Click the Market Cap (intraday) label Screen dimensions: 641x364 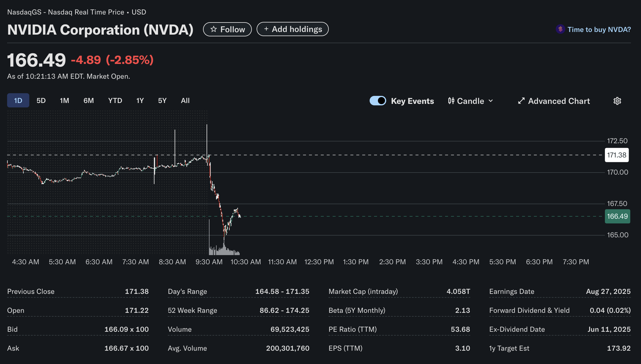pyautogui.click(x=363, y=291)
